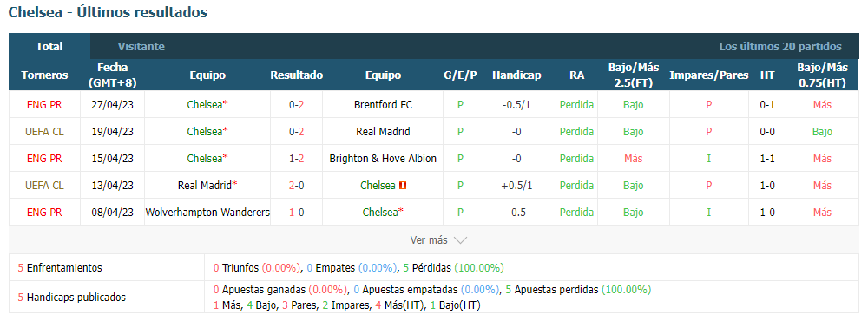868x321 pixels.
Task: Expand results with the Ver más chevron
Action: (x=461, y=240)
